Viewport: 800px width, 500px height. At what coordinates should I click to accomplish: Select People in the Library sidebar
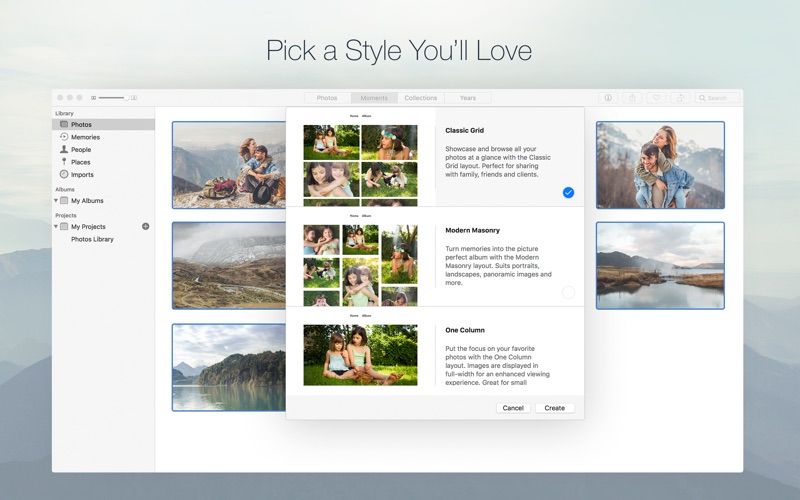pyautogui.click(x=80, y=150)
